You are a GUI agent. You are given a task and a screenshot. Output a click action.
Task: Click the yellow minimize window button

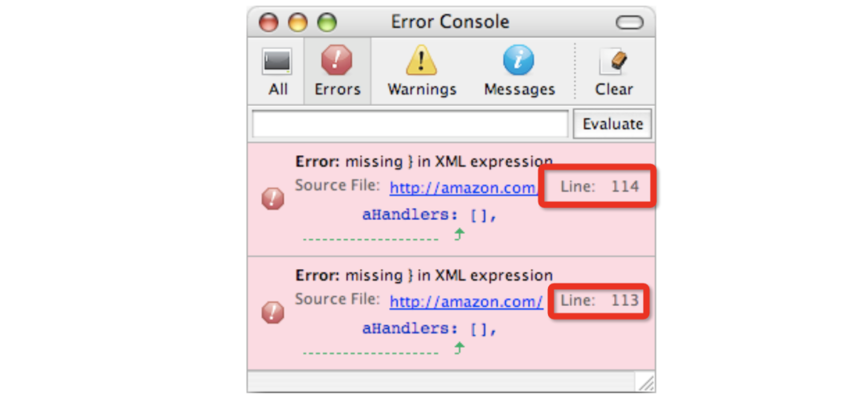click(298, 22)
